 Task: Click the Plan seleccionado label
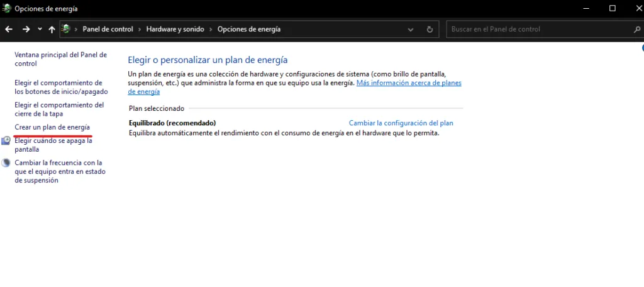tap(157, 108)
